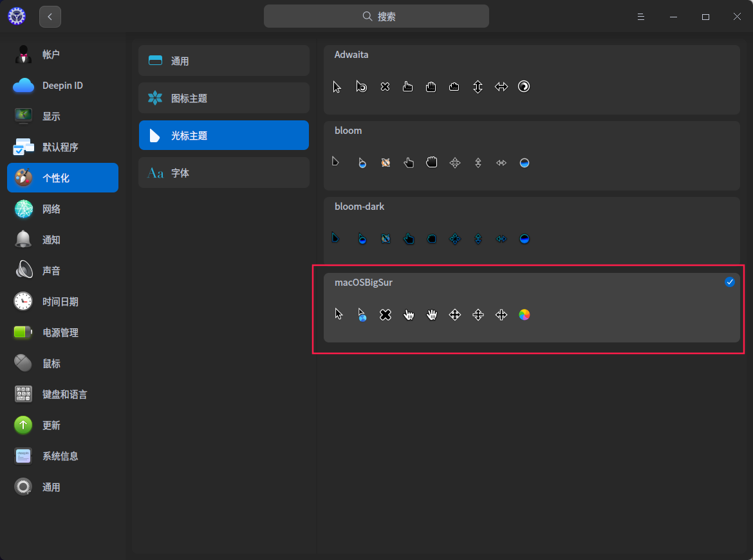The height and width of the screenshot is (560, 753).
Task: Open the 字体 font settings tab
Action: [x=223, y=173]
